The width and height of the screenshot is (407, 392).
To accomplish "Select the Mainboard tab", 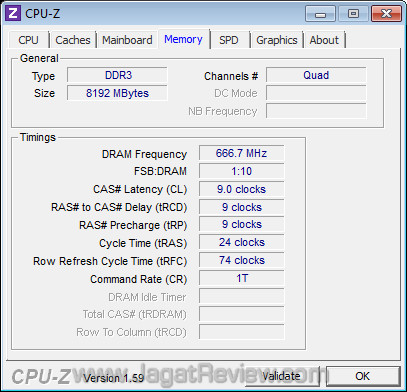I will (127, 40).
